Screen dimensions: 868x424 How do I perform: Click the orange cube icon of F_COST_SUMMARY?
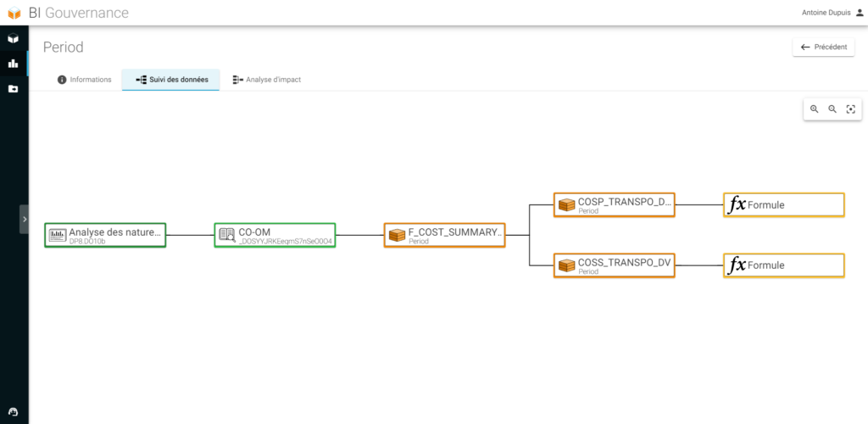click(397, 235)
